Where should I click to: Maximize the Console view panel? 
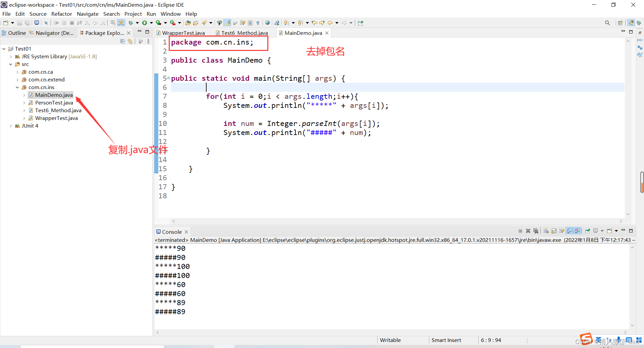click(x=631, y=231)
